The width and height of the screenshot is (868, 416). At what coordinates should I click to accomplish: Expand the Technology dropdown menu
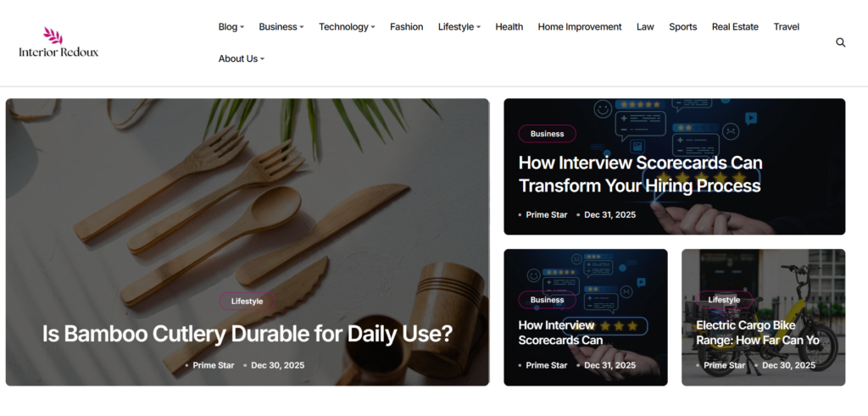(x=347, y=26)
